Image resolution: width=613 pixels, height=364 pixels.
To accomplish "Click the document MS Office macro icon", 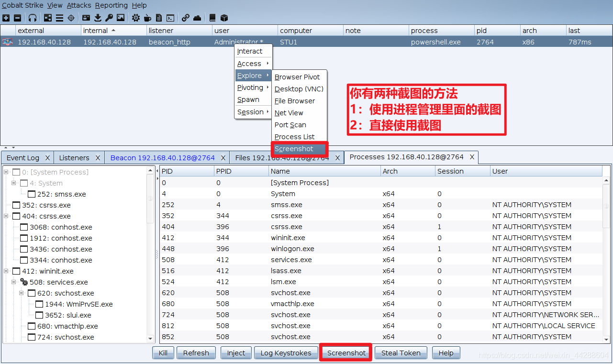I will coord(159,18).
